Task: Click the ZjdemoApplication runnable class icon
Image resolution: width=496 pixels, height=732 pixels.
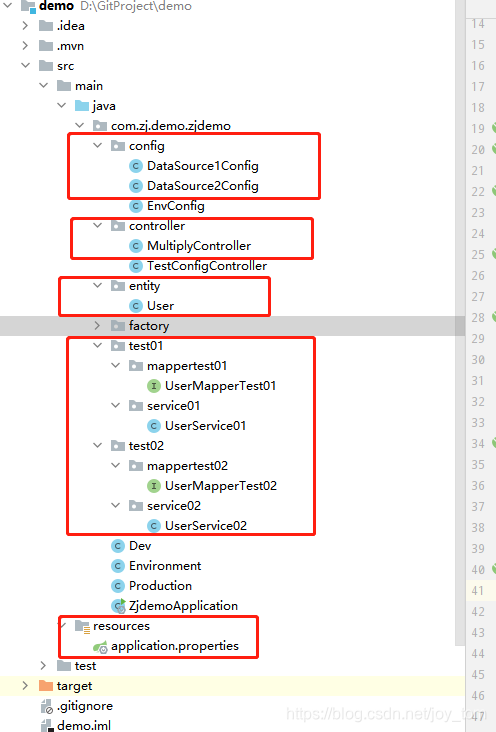Action: pos(118,605)
